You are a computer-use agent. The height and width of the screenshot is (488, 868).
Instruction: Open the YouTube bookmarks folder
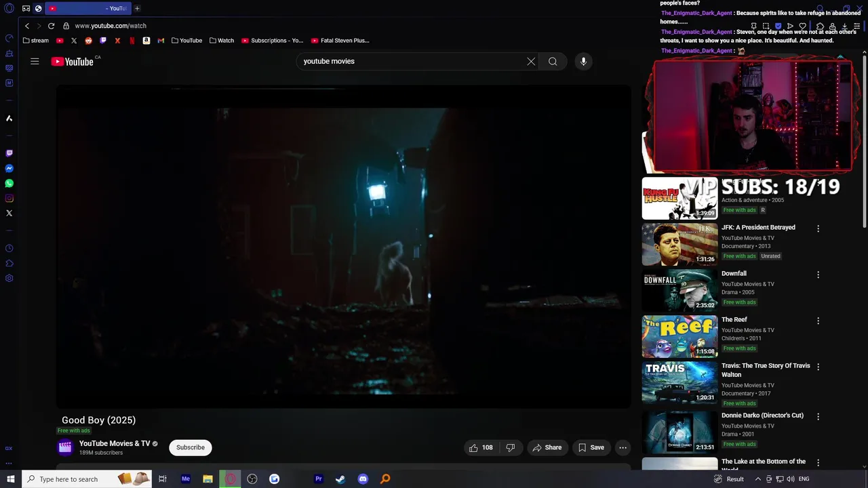tap(186, 41)
